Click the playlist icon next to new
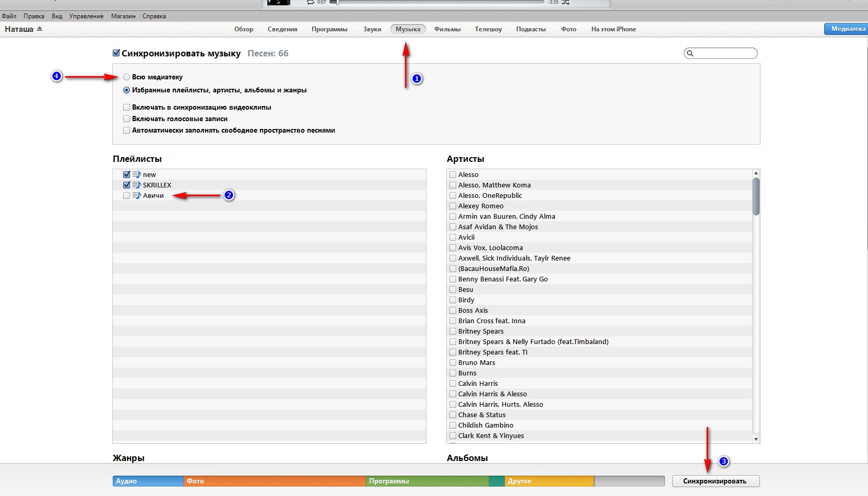868x496 pixels. coord(137,174)
